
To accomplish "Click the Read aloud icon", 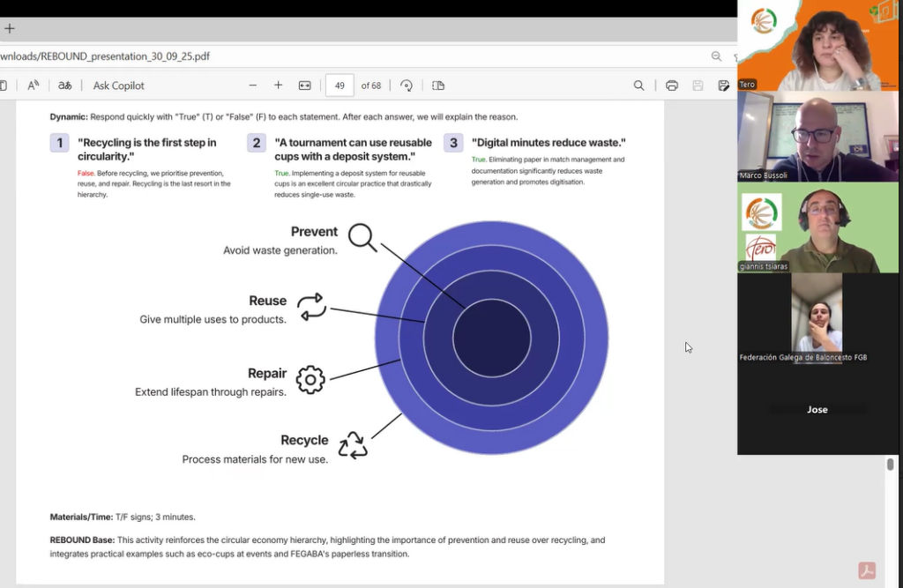I will pyautogui.click(x=34, y=86).
